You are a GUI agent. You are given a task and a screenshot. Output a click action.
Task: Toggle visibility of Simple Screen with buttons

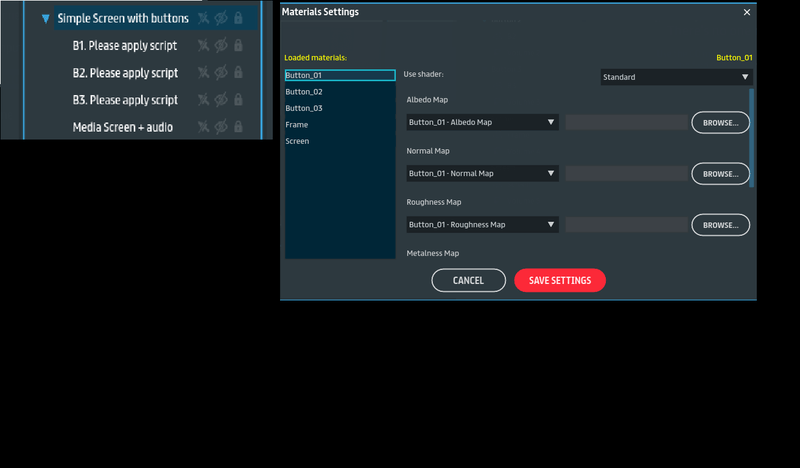pos(221,19)
